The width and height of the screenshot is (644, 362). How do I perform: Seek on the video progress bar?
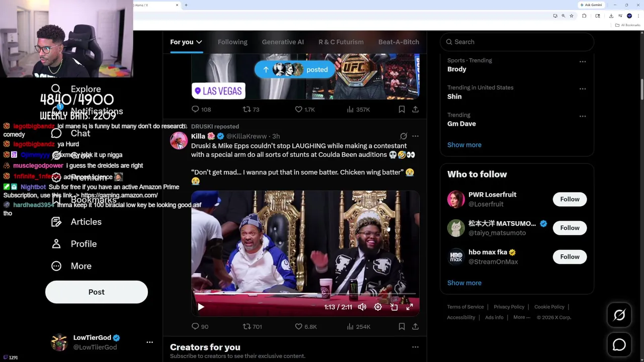point(305,294)
